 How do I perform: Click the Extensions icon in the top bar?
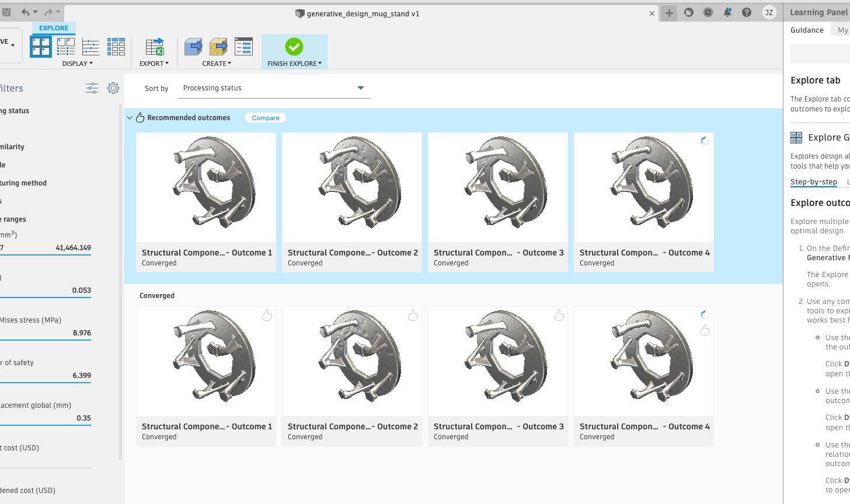(689, 12)
